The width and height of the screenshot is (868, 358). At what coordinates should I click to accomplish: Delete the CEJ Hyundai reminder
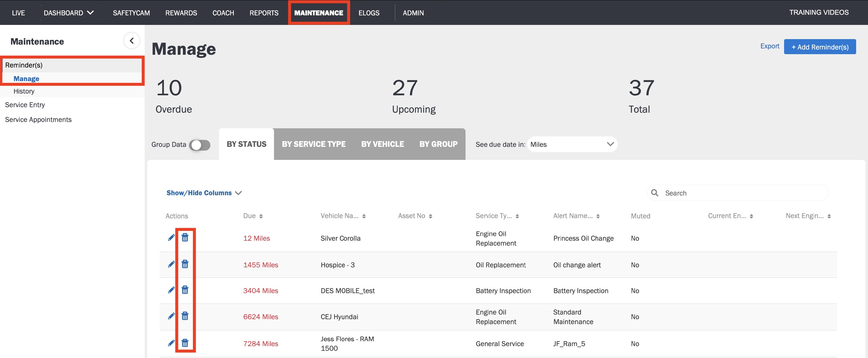[185, 316]
